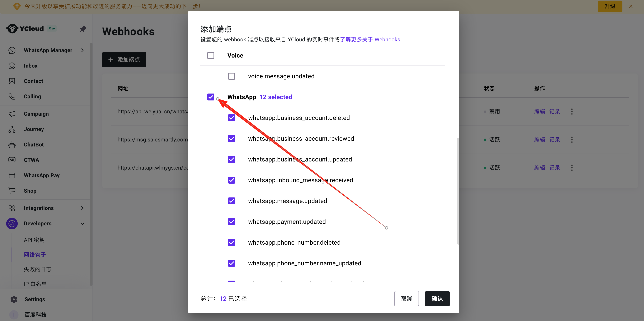Image resolution: width=644 pixels, height=321 pixels.
Task: Open IP 白名单 page
Action: click(x=35, y=284)
